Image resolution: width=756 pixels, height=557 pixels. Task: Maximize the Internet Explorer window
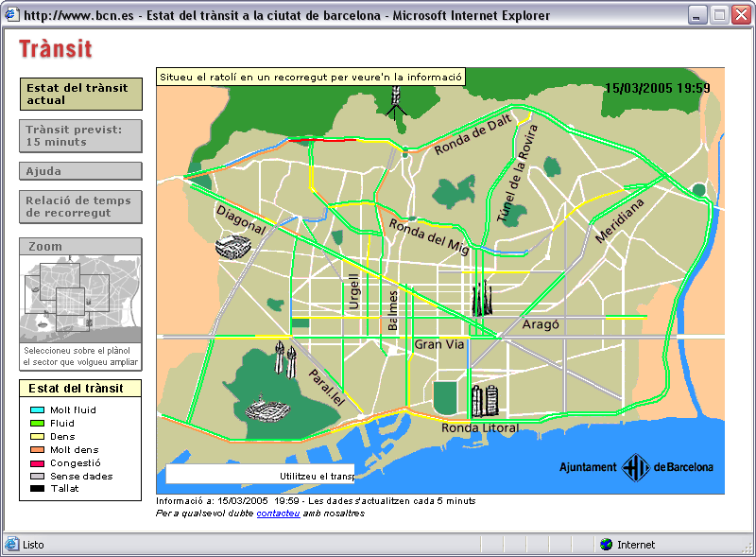pos(719,15)
